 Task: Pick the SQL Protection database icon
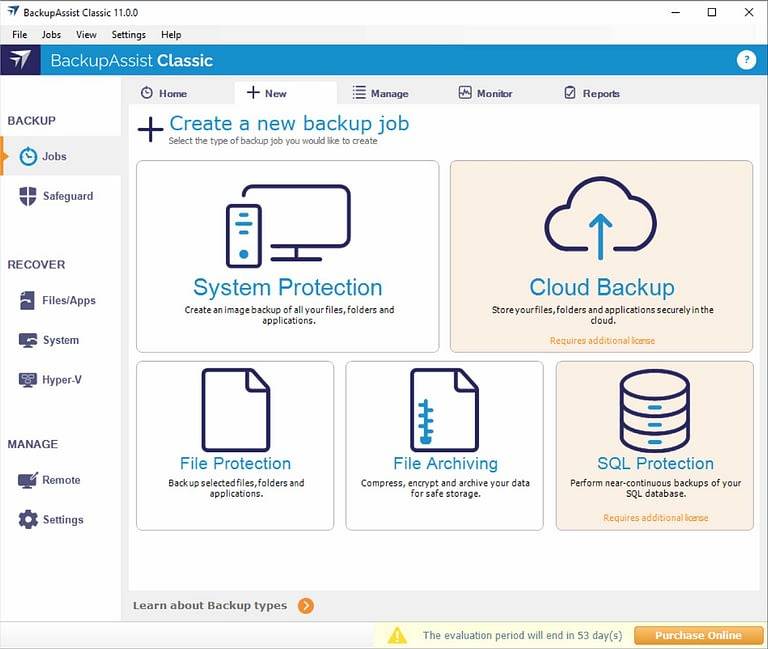click(654, 409)
